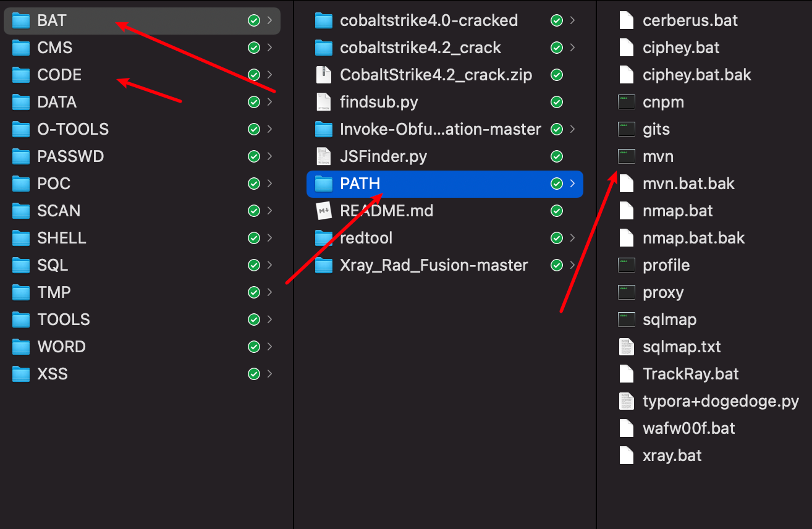This screenshot has height=529, width=812.
Task: Select the proxy file name
Action: click(663, 293)
